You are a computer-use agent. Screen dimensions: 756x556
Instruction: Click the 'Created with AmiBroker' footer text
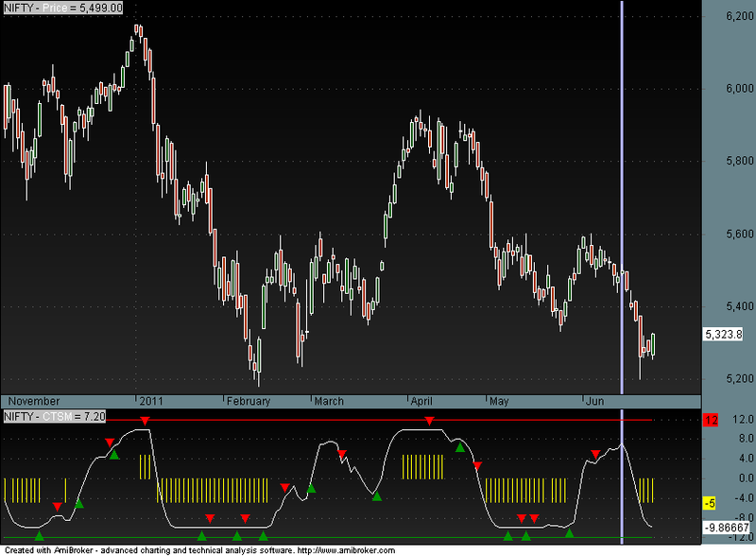tap(48, 550)
